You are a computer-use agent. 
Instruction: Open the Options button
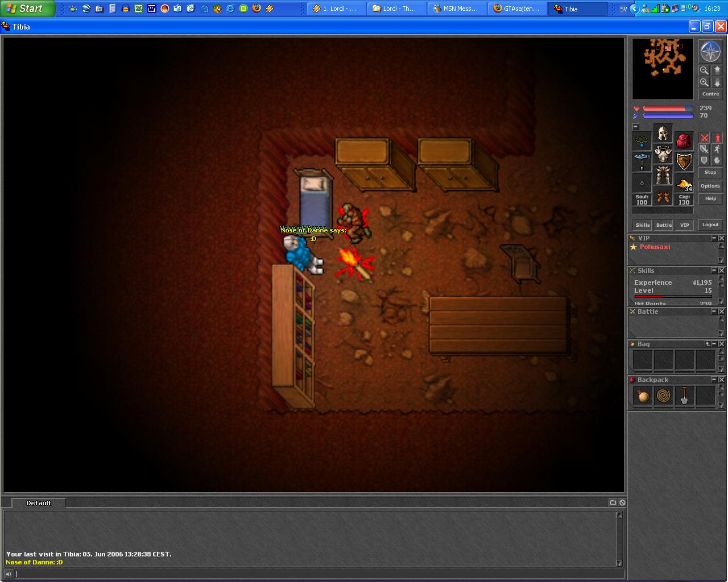coord(710,186)
